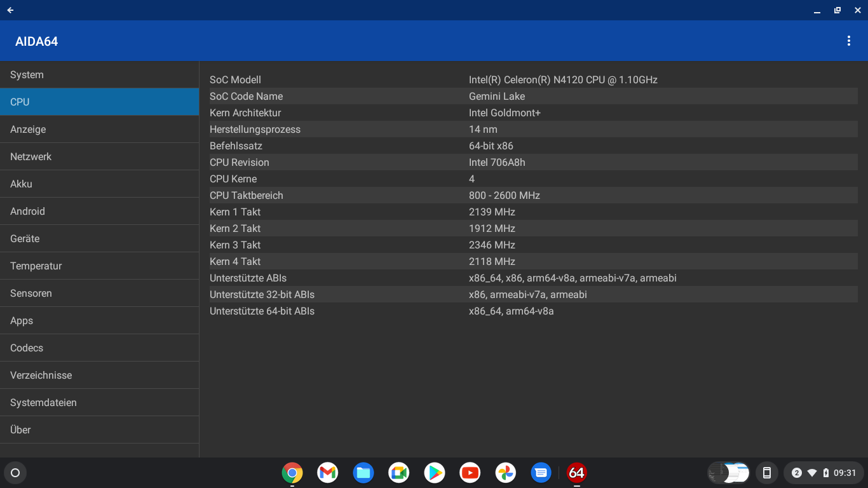Open the Apps section
The image size is (868, 488).
[100, 320]
